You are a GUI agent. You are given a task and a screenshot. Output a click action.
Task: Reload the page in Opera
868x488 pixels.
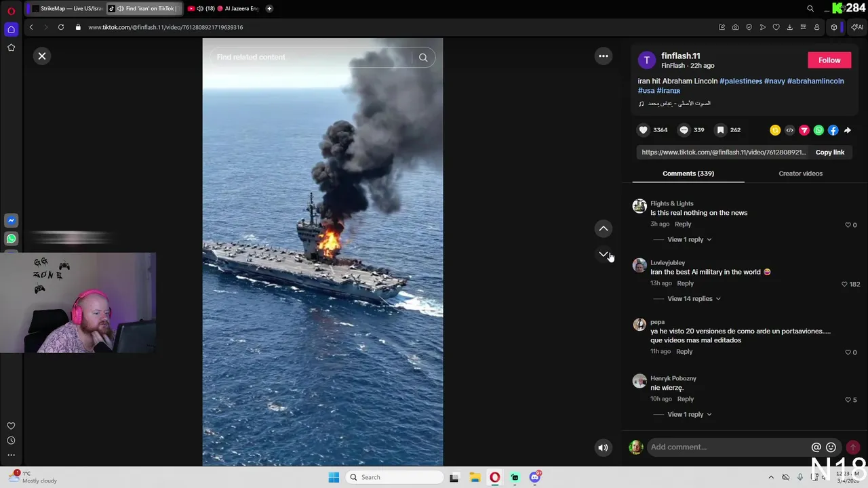coord(61,27)
